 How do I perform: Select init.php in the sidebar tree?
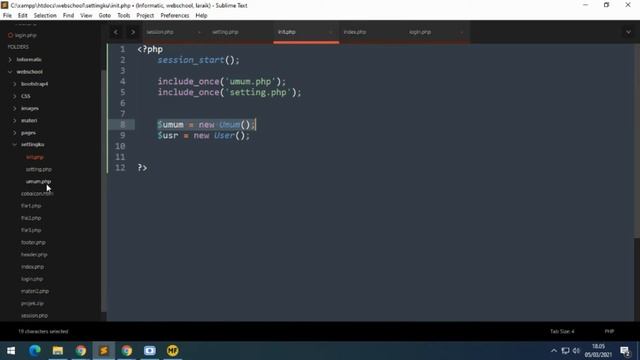pos(35,157)
